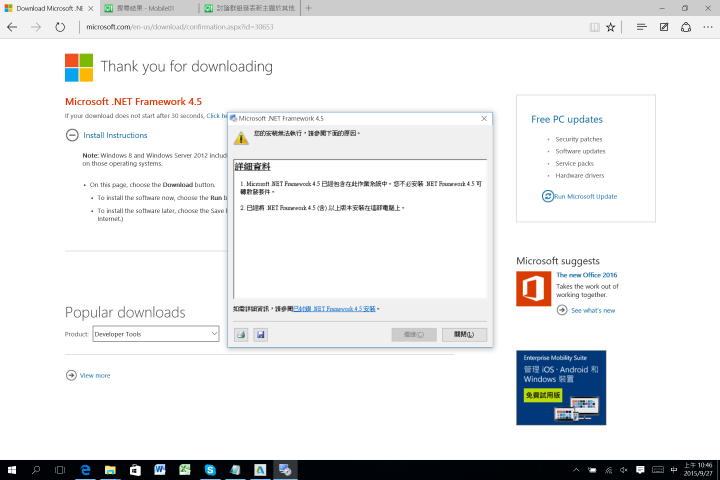Click the View more link

(95, 375)
